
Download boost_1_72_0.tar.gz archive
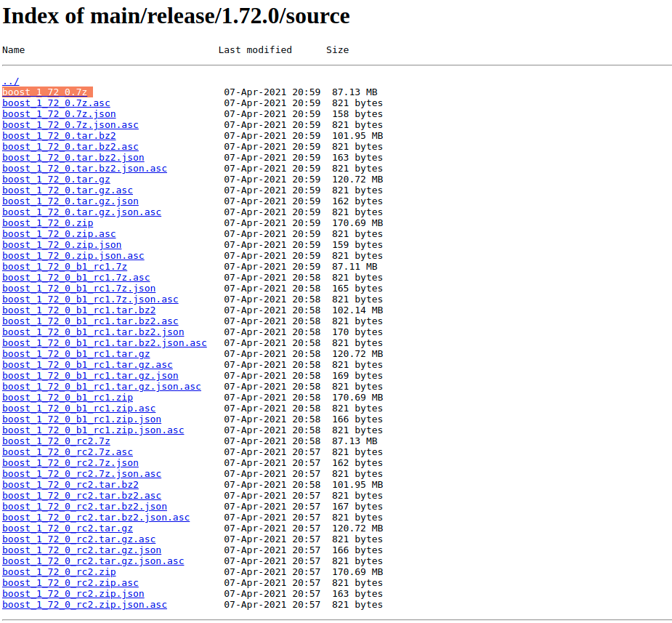click(56, 180)
